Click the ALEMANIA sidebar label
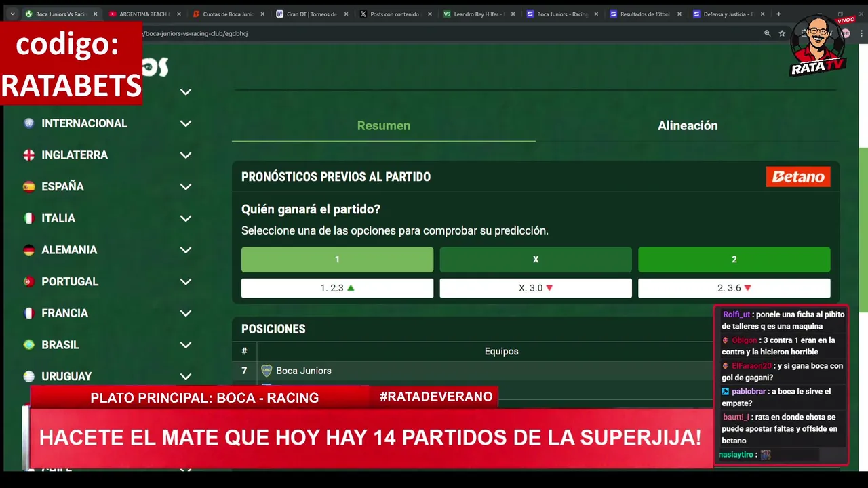The width and height of the screenshot is (868, 488). pos(69,250)
